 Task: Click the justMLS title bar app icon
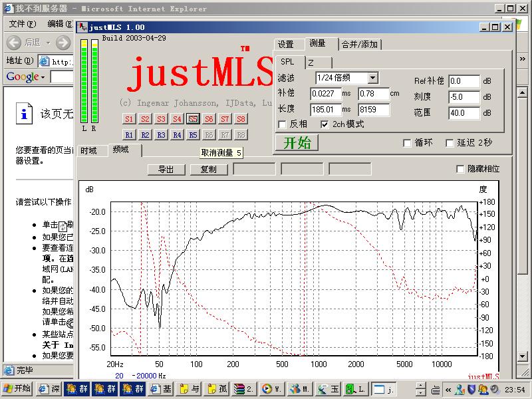pyautogui.click(x=82, y=27)
